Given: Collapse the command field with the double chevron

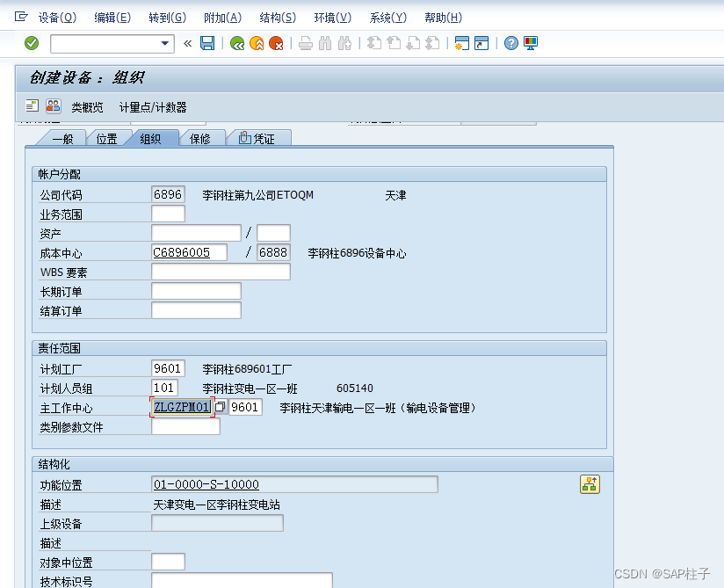Looking at the screenshot, I should click(187, 43).
